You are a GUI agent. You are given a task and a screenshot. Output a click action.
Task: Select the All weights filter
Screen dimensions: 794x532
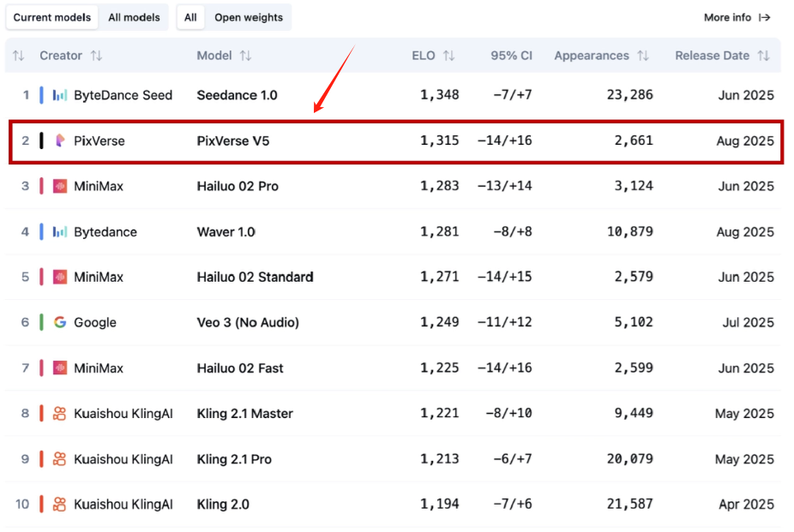pyautogui.click(x=190, y=18)
